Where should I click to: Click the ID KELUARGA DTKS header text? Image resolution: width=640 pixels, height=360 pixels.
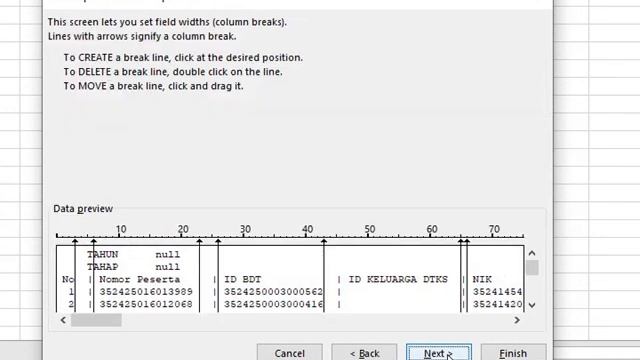398,280
